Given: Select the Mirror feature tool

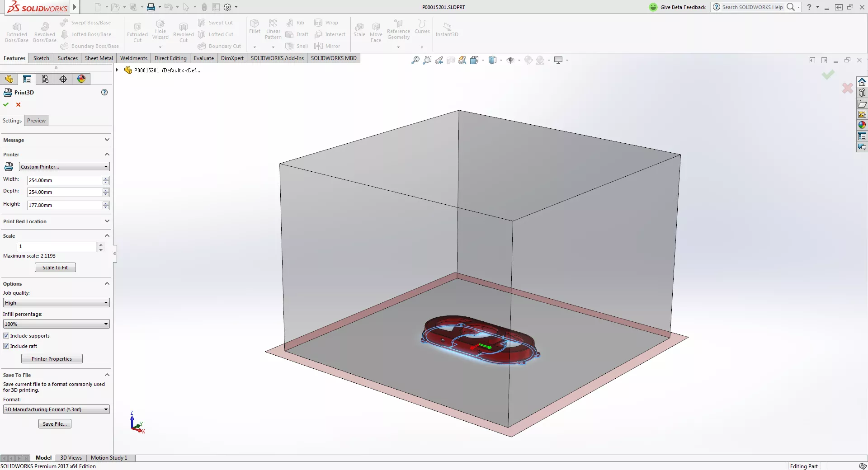Looking at the screenshot, I should (328, 46).
